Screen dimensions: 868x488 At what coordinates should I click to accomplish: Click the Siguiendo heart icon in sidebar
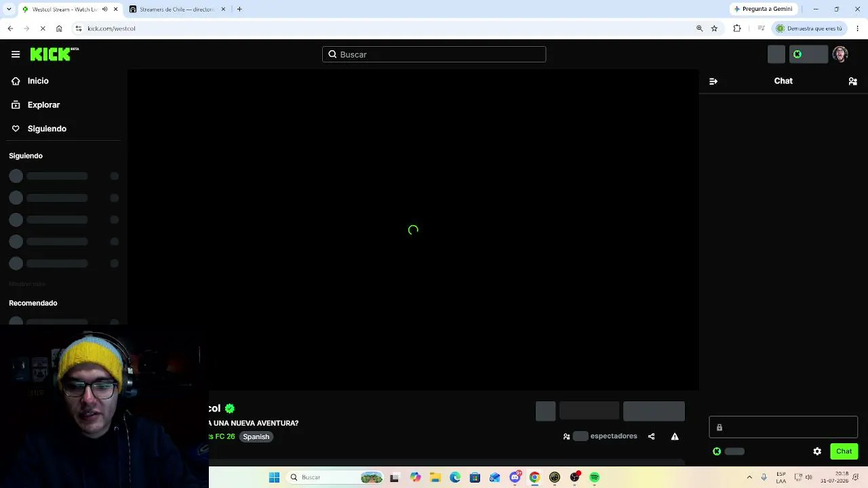16,129
